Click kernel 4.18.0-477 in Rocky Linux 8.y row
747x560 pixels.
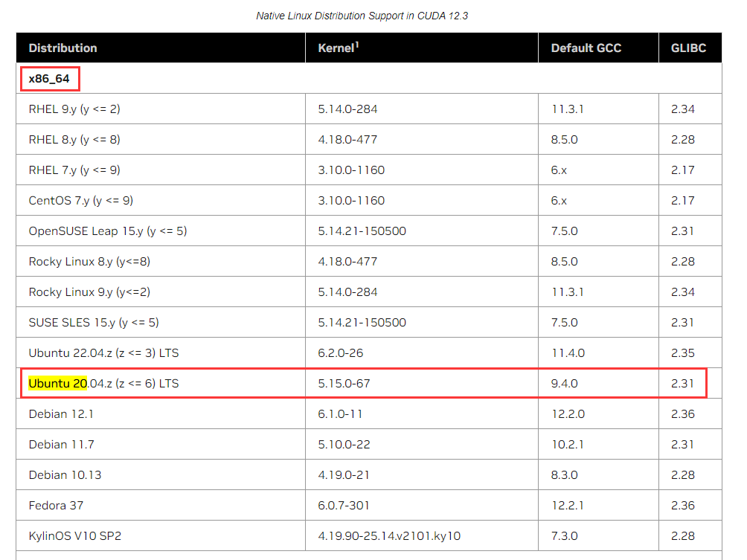click(347, 262)
